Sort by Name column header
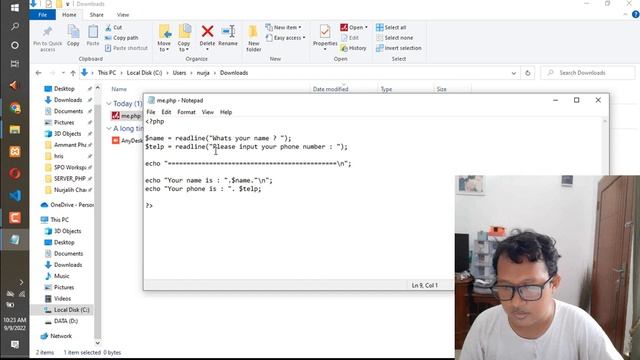 click(119, 89)
